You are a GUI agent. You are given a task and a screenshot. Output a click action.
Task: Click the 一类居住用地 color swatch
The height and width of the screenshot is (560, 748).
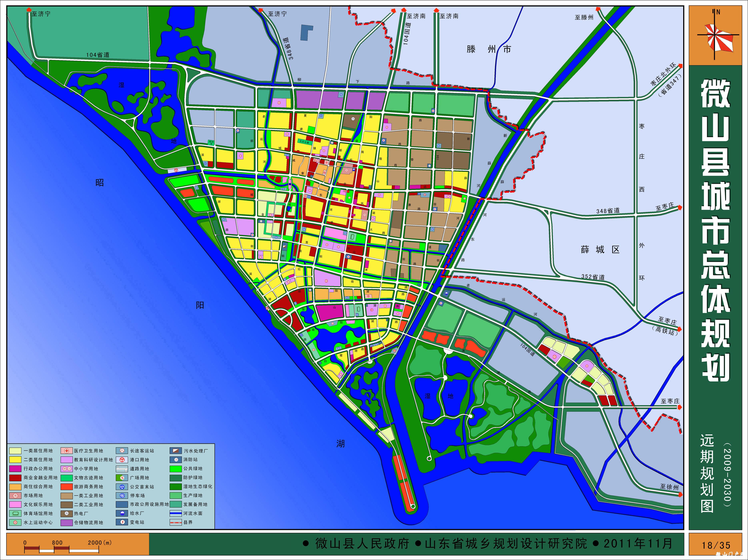click(15, 451)
